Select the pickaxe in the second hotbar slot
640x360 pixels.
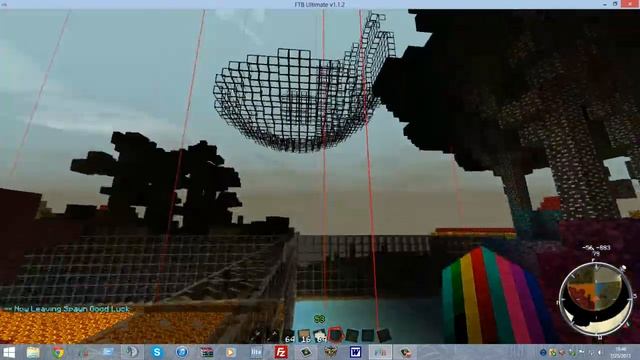click(273, 336)
